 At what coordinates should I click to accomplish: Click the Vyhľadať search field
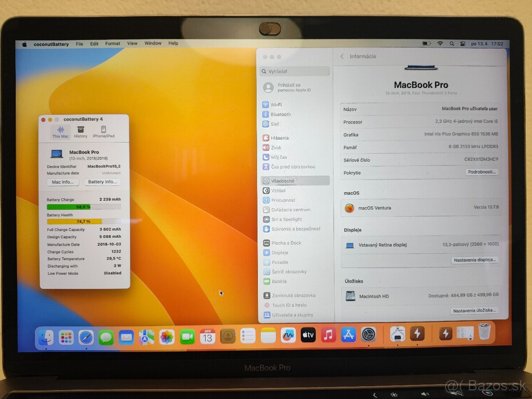(x=294, y=71)
